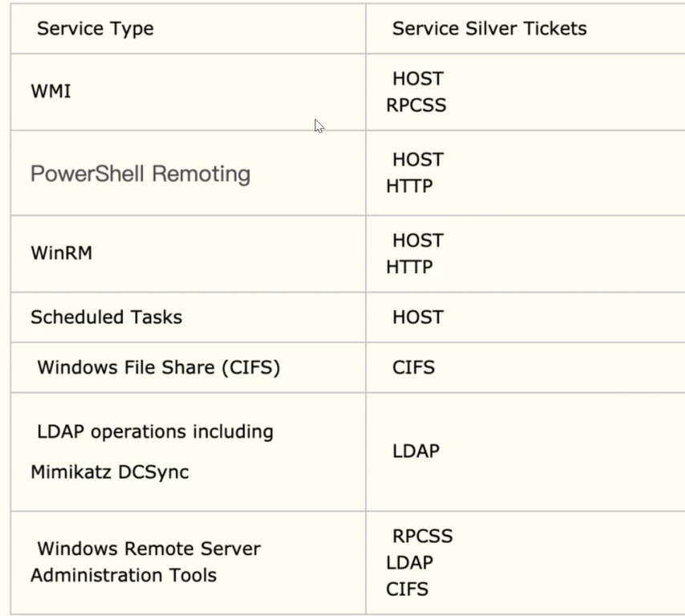Click HOST in the Scheduled Tasks row
Image resolution: width=685 pixels, height=616 pixels.
417,317
